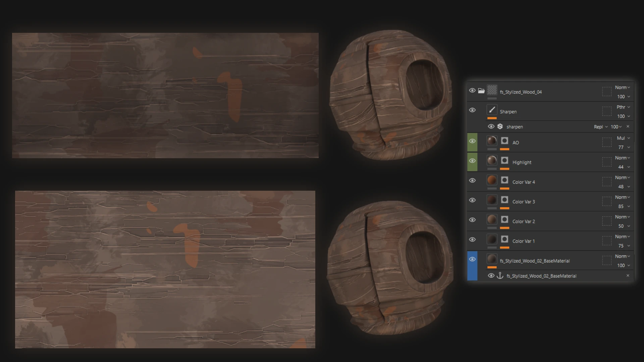
Task: Open the Highlight opacity 44 slider
Action: 624,167
